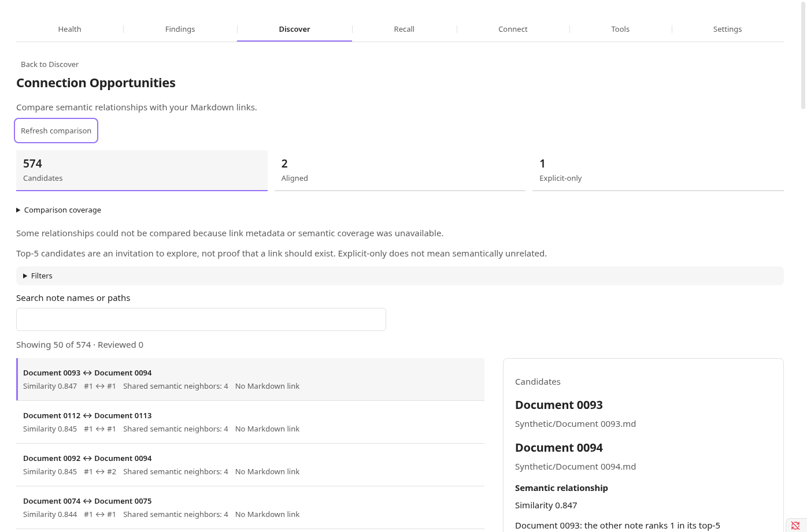Viewport: 807px width, 532px height.
Task: Open the Settings tab
Action: (727, 29)
